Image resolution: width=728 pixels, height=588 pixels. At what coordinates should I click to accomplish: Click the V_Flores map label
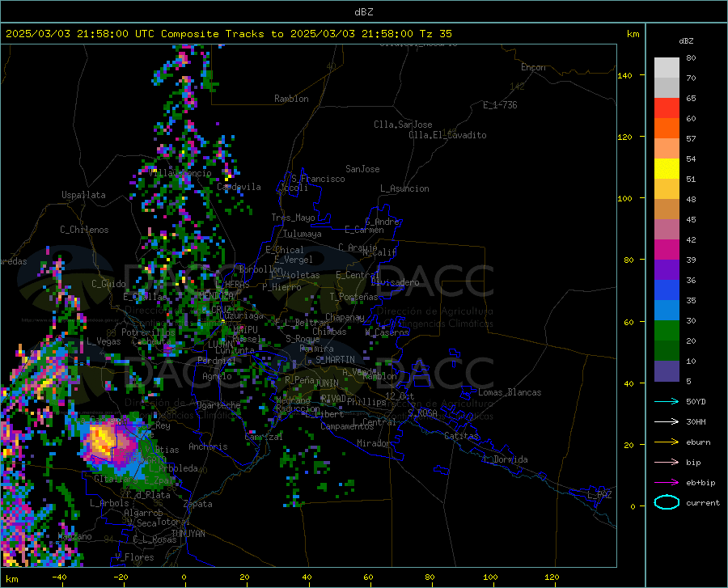tap(134, 557)
